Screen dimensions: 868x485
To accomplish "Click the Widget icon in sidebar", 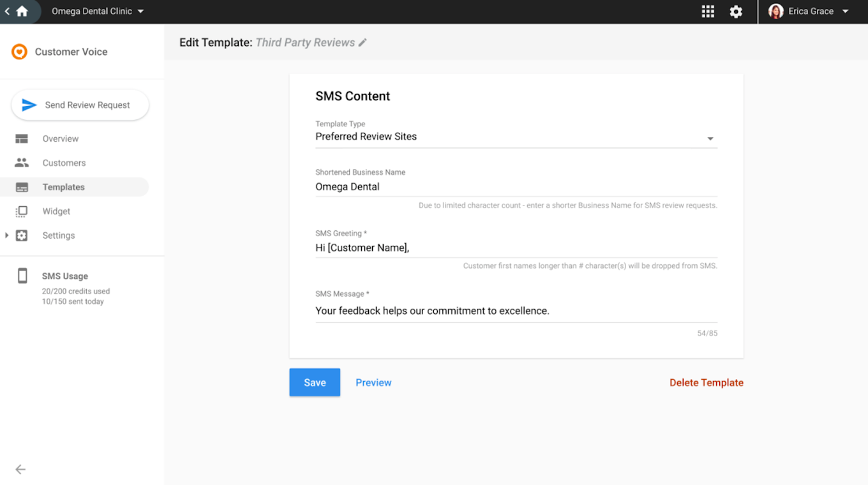I will (x=22, y=211).
